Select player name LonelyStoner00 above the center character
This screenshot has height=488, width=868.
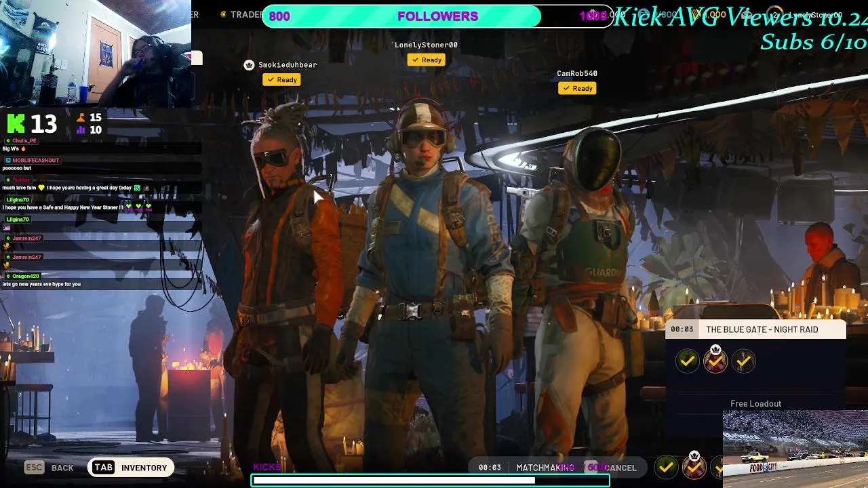[426, 45]
